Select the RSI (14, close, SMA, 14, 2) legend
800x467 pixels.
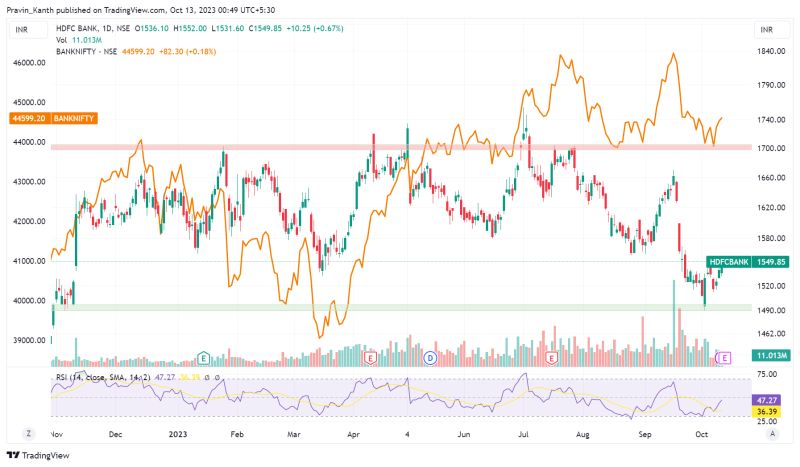tap(103, 377)
